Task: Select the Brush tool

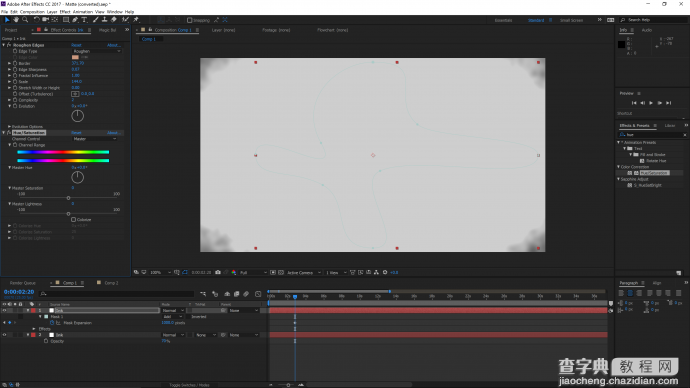Action: (x=95, y=20)
